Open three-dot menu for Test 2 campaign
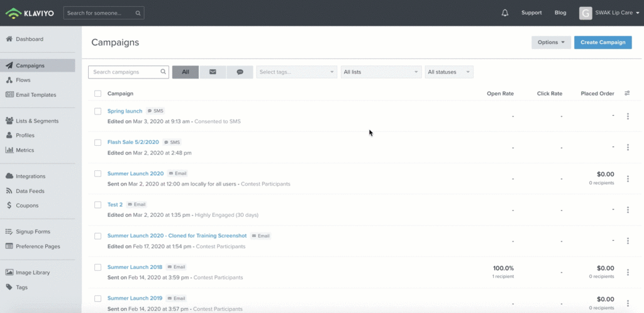 [628, 209]
